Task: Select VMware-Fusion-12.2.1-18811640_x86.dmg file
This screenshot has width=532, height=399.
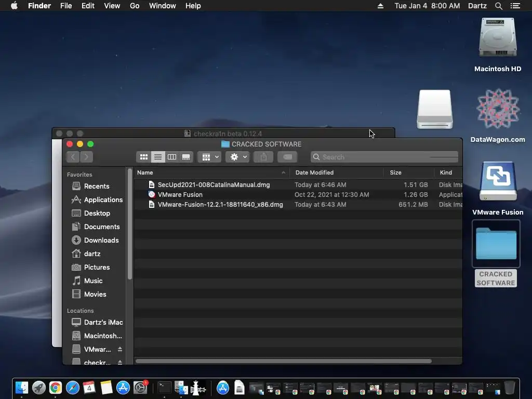Action: [x=298, y=204]
